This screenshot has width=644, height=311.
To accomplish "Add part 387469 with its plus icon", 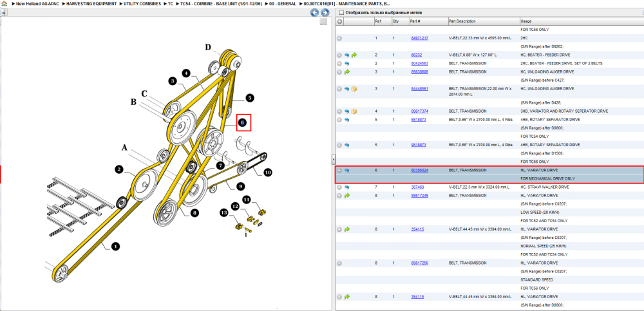I will coord(339,187).
